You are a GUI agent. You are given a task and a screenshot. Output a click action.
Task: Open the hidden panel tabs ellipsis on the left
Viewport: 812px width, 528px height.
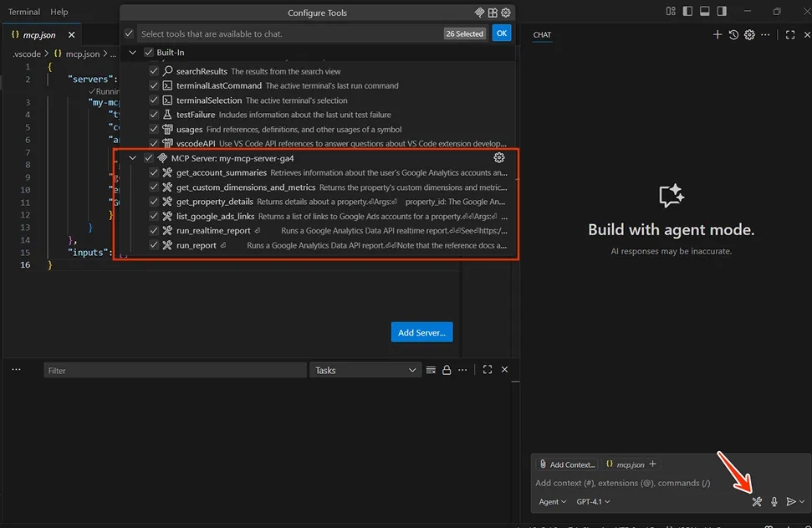click(x=16, y=370)
